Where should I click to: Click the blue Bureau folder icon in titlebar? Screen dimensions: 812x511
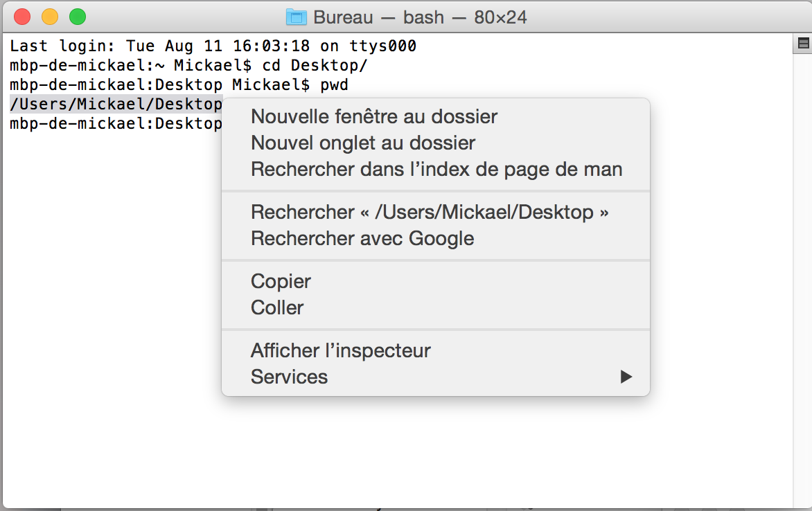tap(298, 17)
